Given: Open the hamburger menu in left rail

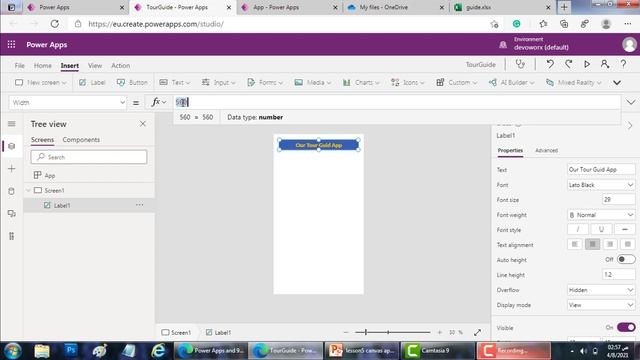Looking at the screenshot, I should [x=11, y=124].
